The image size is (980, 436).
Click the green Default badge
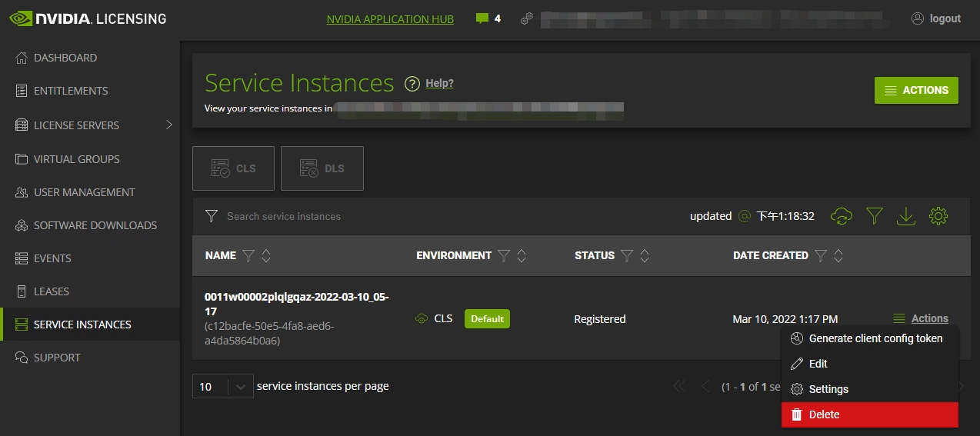(487, 318)
